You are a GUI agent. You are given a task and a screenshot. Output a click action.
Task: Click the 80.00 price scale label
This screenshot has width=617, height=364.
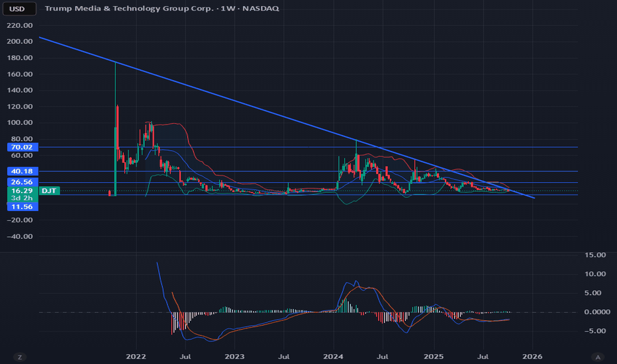tap(22, 138)
